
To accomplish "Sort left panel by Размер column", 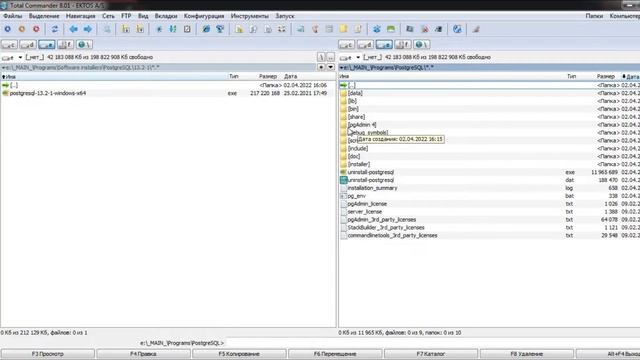I will [x=267, y=76].
